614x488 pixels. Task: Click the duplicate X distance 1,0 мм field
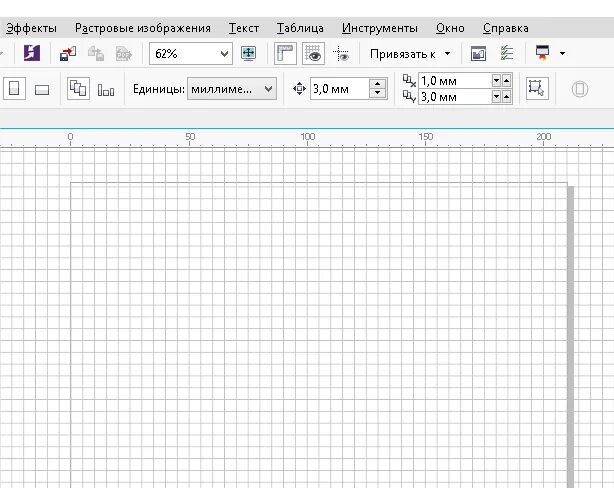[x=455, y=81]
